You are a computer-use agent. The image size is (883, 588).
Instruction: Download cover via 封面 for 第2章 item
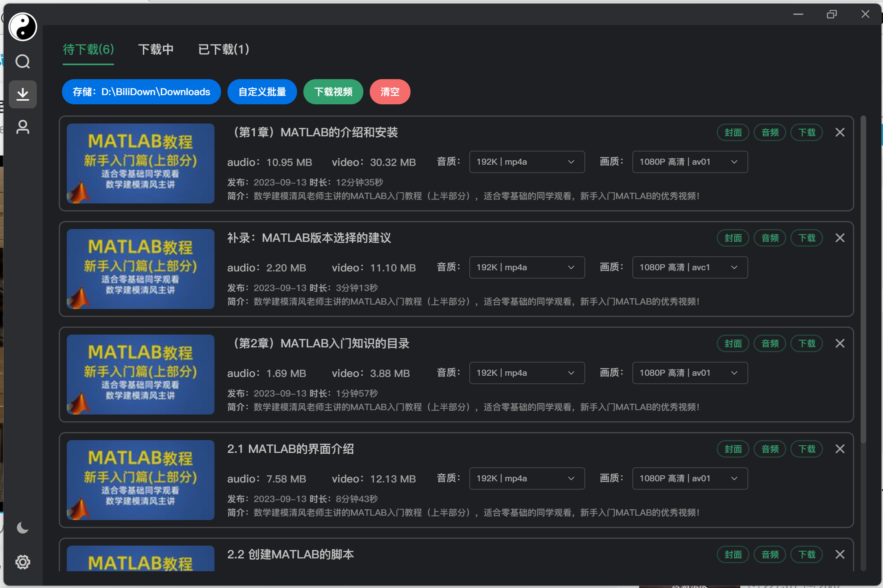coord(732,343)
